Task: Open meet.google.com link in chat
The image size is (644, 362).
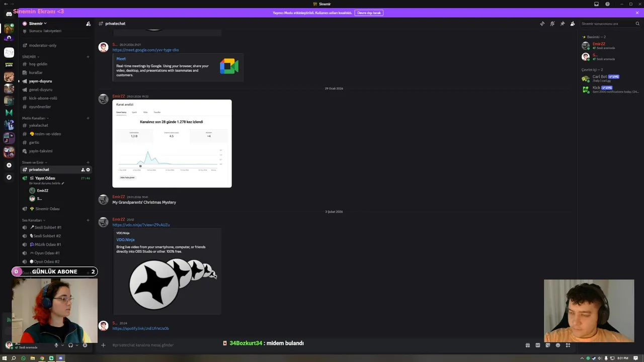Action: tap(145, 50)
